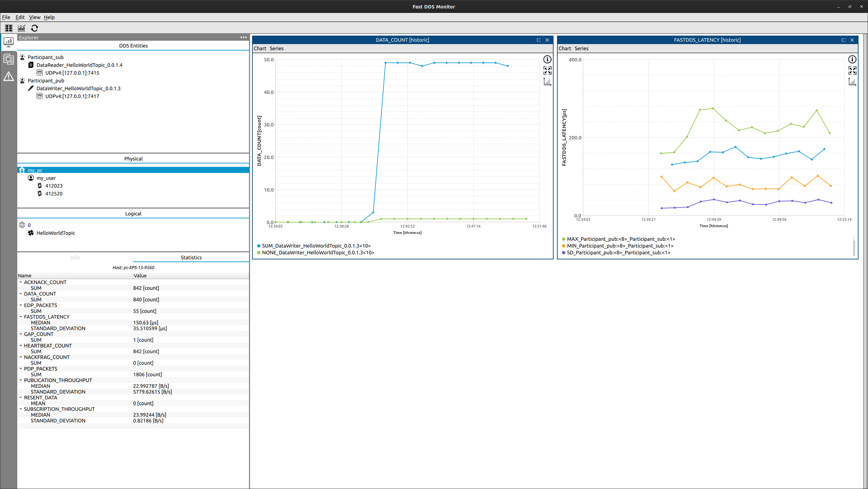The height and width of the screenshot is (489, 868).
Task: Collapse the PUBLICATION_THROUGHPUT statistics row
Action: 21,380
